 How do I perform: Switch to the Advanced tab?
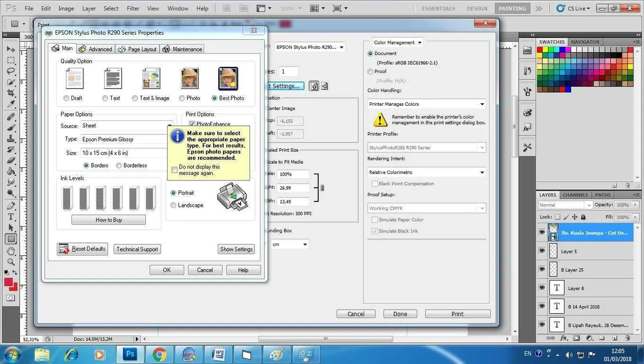tap(96, 49)
